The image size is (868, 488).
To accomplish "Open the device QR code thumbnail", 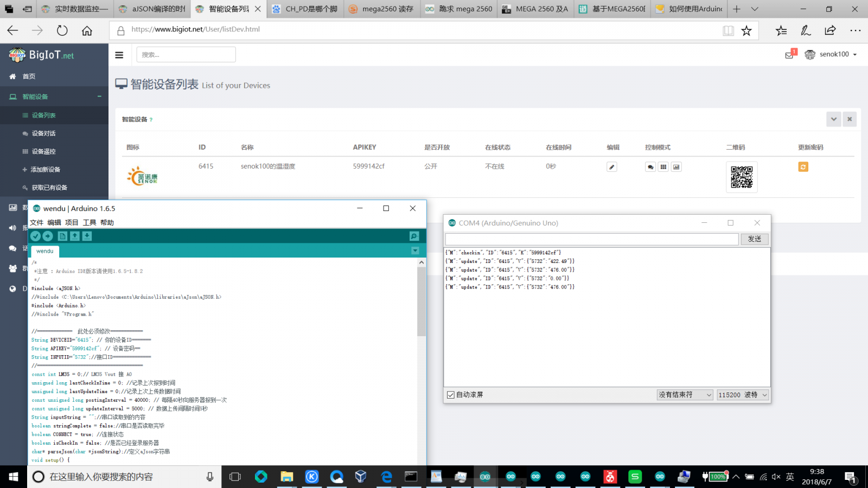I will (742, 177).
